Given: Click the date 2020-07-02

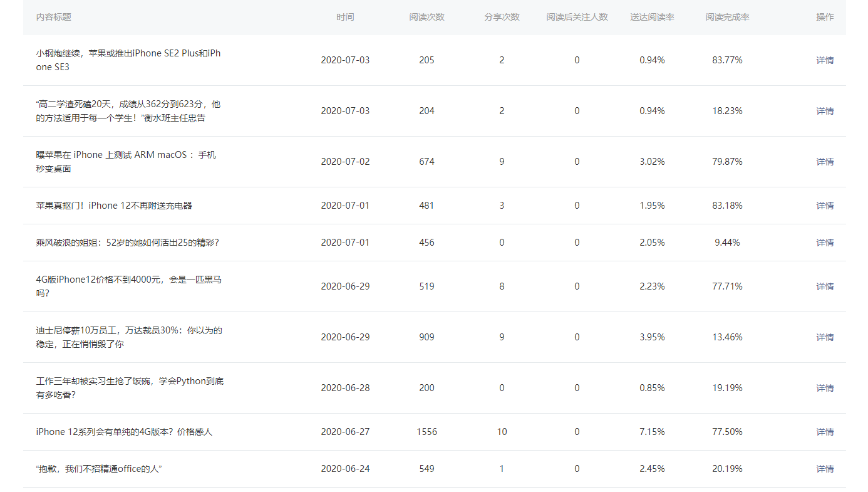Looking at the screenshot, I should (x=345, y=162).
